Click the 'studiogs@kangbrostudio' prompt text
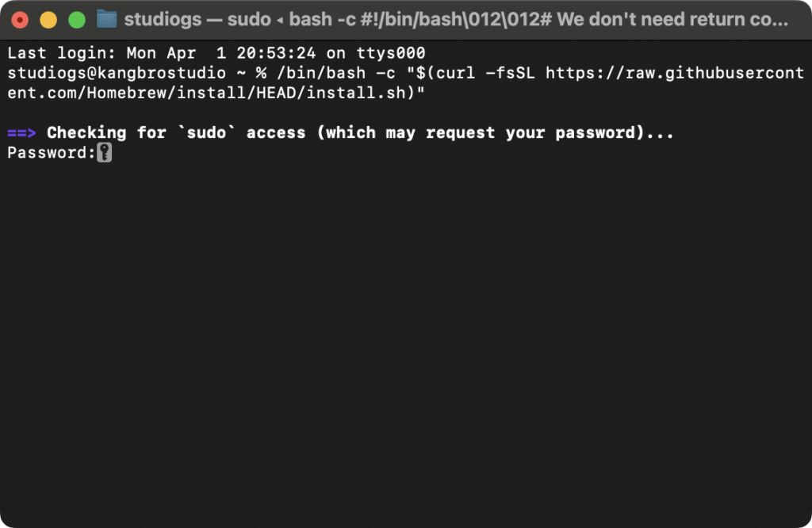 pos(117,73)
